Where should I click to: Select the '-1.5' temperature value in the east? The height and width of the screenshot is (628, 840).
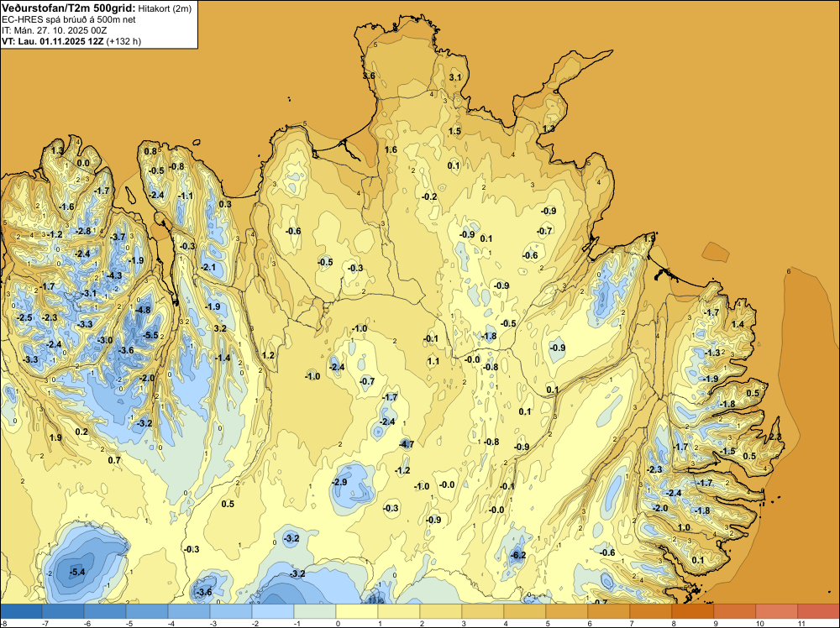point(727,452)
